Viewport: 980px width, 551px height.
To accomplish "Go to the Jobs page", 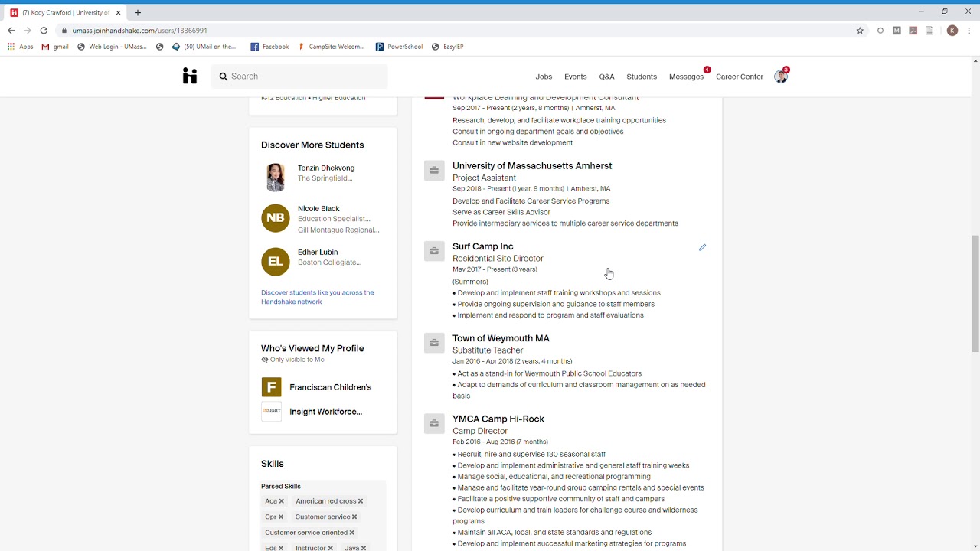I will tap(544, 77).
